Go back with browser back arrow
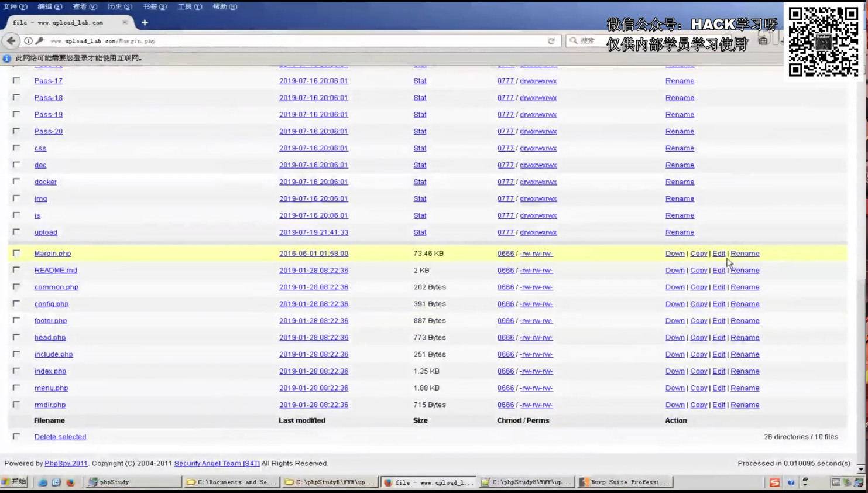 click(11, 41)
